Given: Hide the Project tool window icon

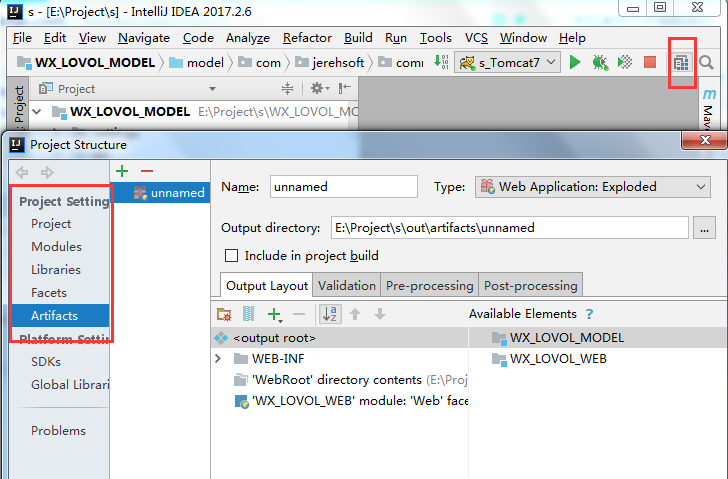Looking at the screenshot, I should click(x=344, y=88).
